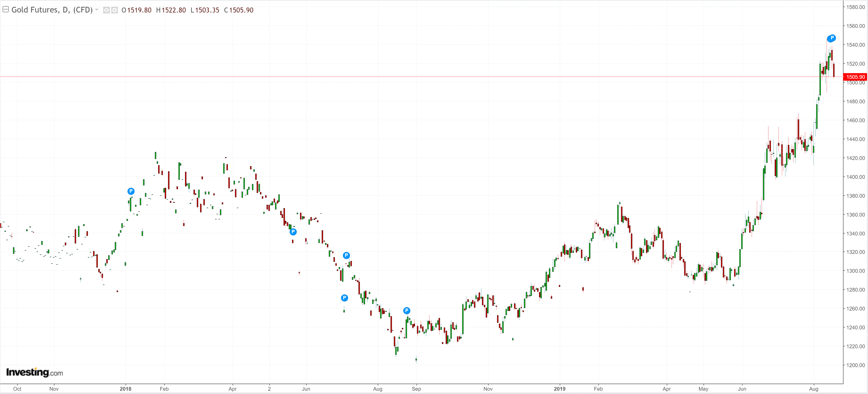The image size is (868, 394).
Task: Open dropdown arrow beside Gold Futures title
Action: coord(97,10)
